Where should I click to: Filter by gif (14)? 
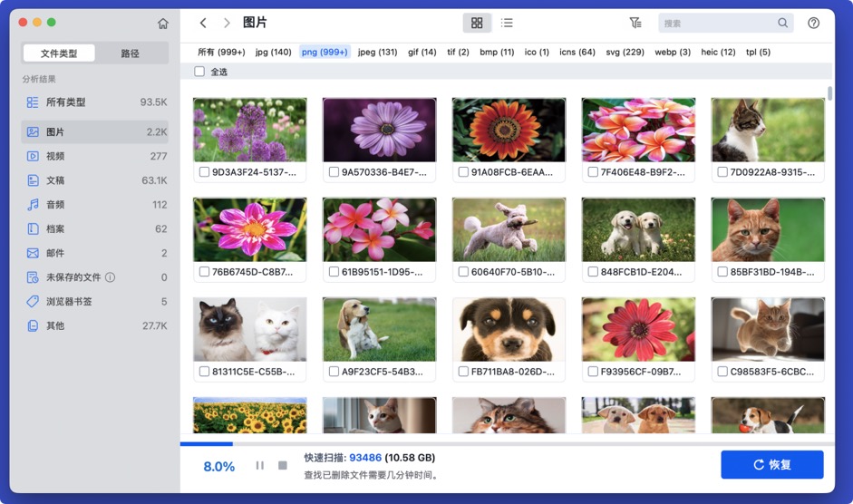(422, 53)
